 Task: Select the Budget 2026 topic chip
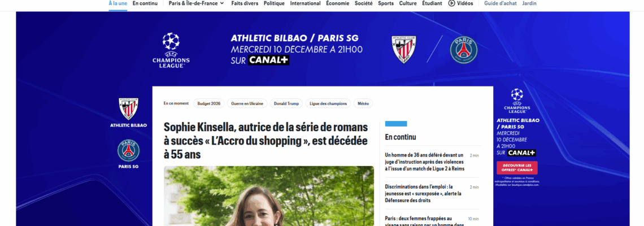(x=208, y=103)
